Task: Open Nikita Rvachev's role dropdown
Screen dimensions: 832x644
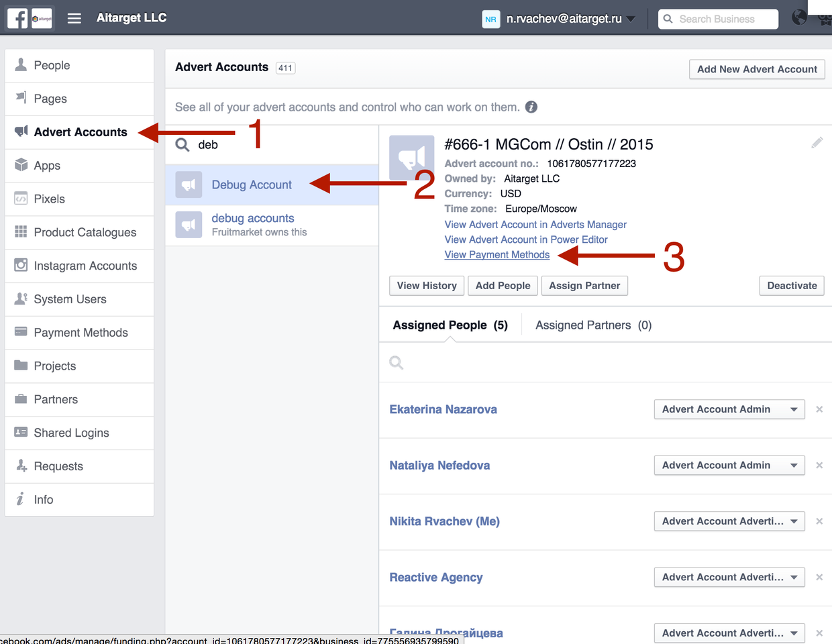Action: point(729,521)
